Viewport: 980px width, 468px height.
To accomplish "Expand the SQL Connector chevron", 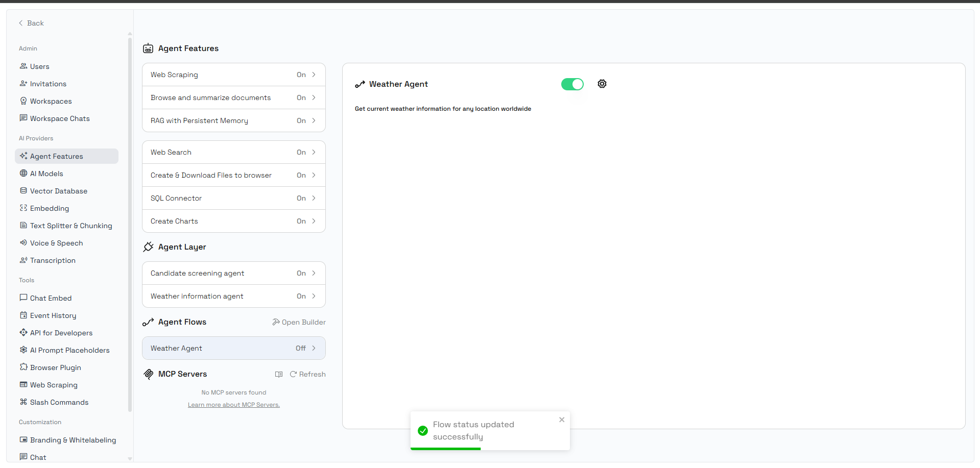I will pos(314,198).
